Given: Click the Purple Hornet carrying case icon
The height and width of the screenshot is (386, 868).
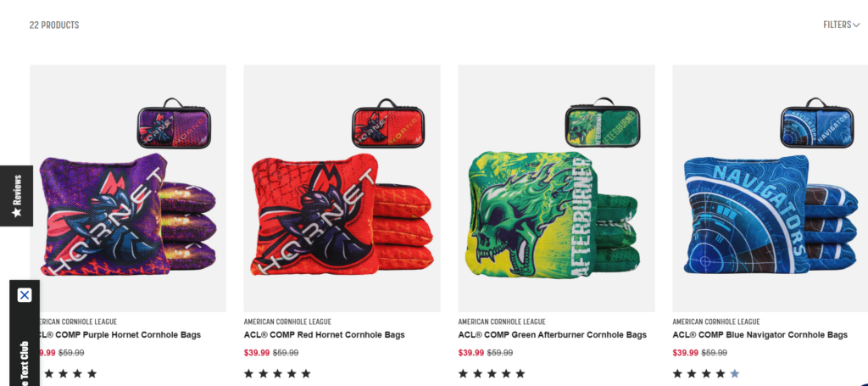Looking at the screenshot, I should (x=174, y=124).
